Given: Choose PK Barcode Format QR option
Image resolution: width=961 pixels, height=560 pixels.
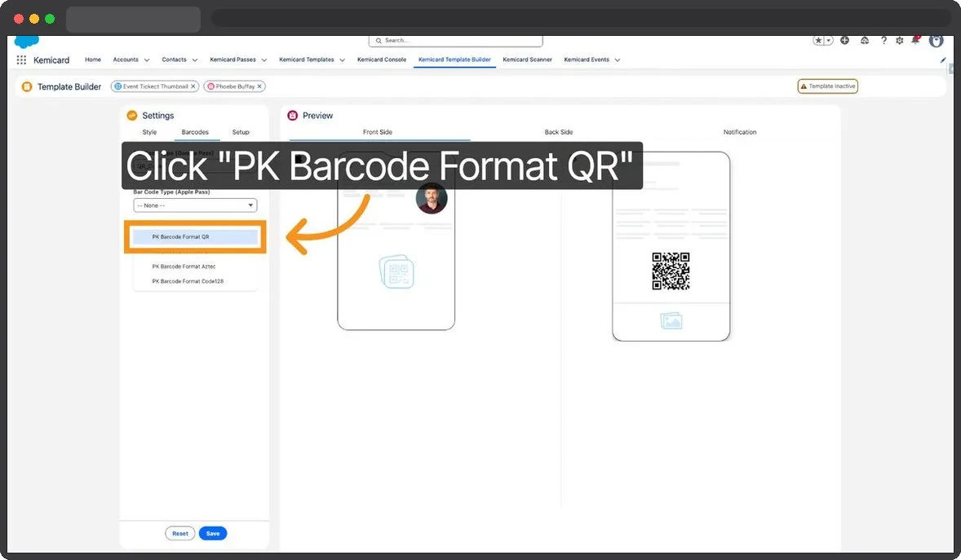Looking at the screenshot, I should click(x=195, y=236).
